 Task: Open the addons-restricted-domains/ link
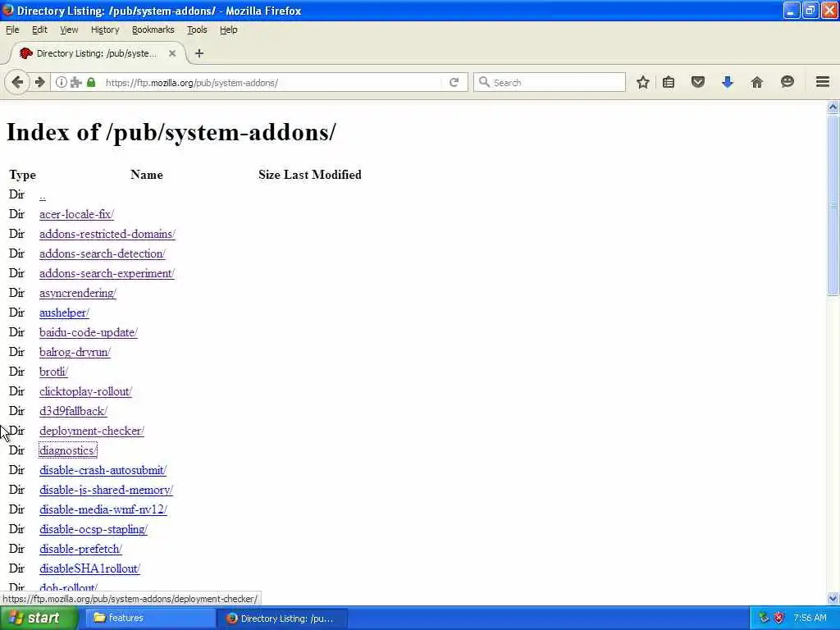(x=107, y=234)
